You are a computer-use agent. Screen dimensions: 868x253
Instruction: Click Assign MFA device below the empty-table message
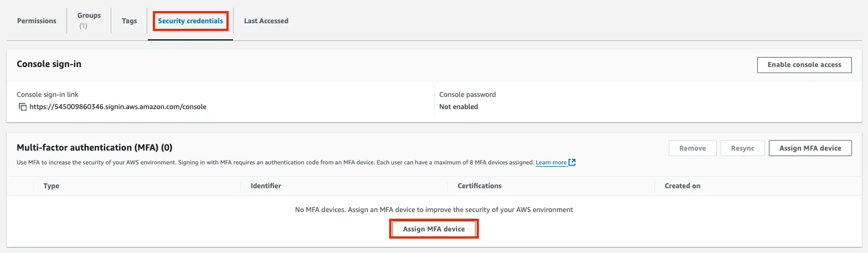[434, 229]
